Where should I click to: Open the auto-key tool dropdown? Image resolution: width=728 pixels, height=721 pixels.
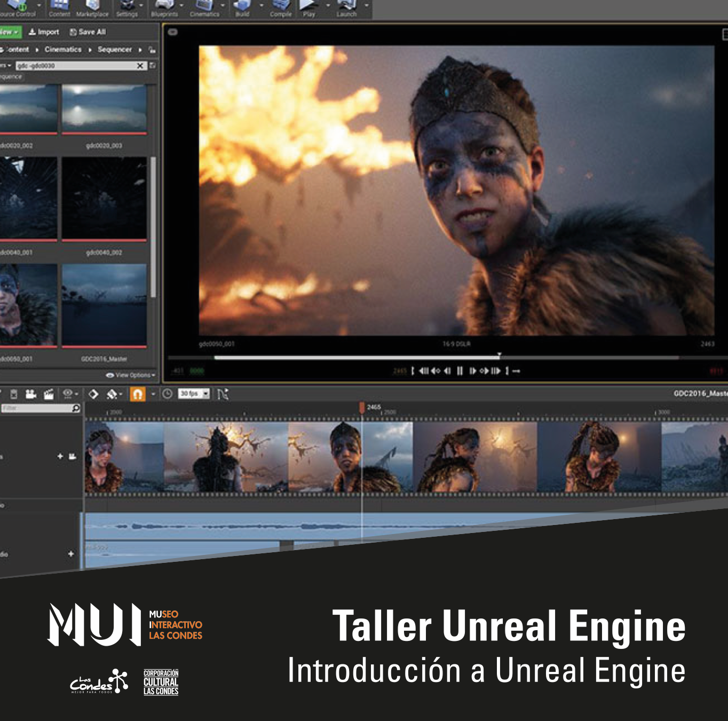114,394
